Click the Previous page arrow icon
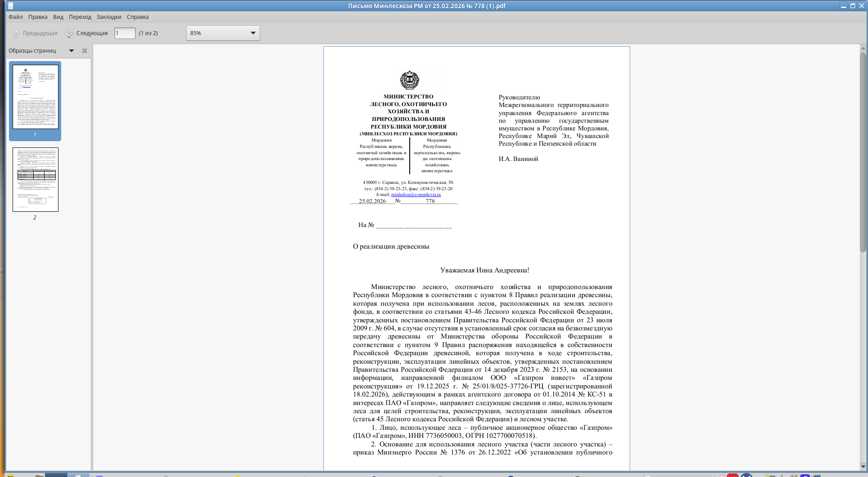Screen dimensions: 868x477 point(16,33)
